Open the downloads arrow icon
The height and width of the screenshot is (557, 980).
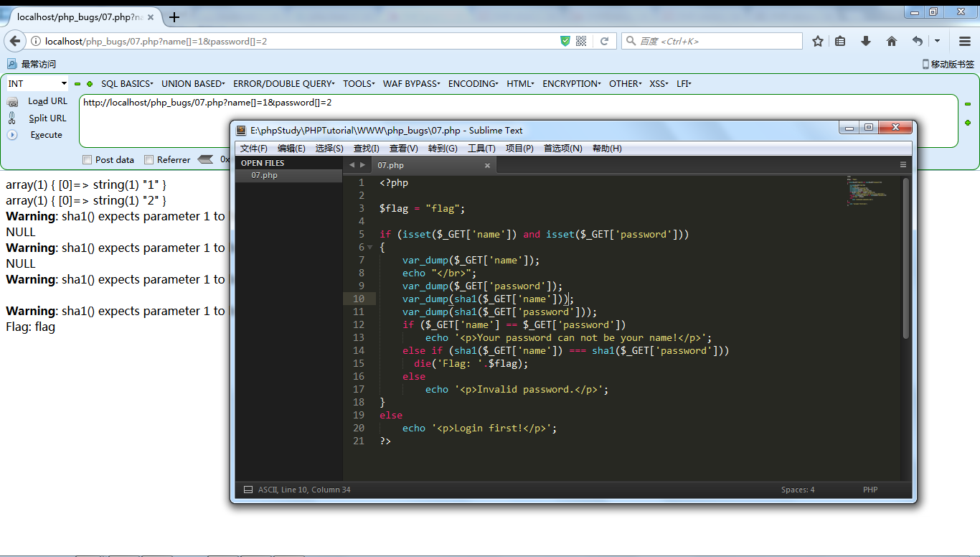pyautogui.click(x=866, y=41)
